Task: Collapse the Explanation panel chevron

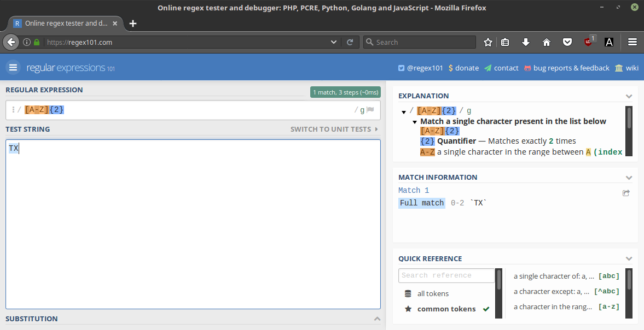Action: coord(629,96)
